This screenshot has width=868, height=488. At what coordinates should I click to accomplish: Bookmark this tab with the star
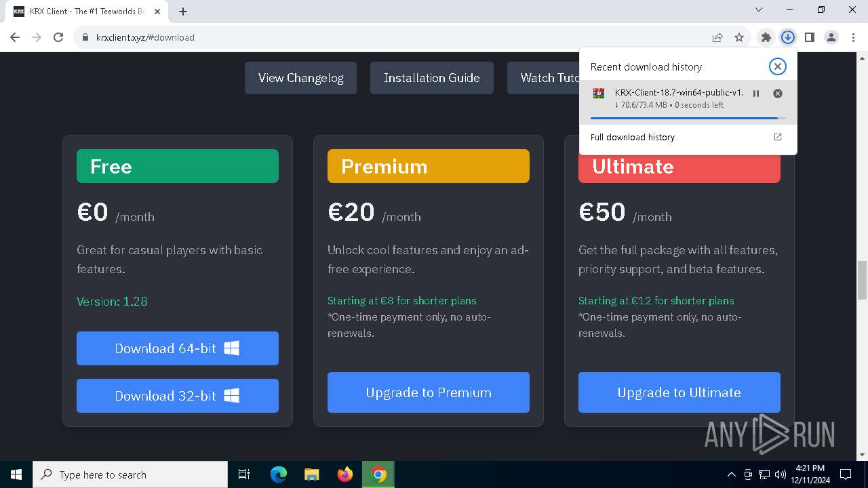pos(739,37)
